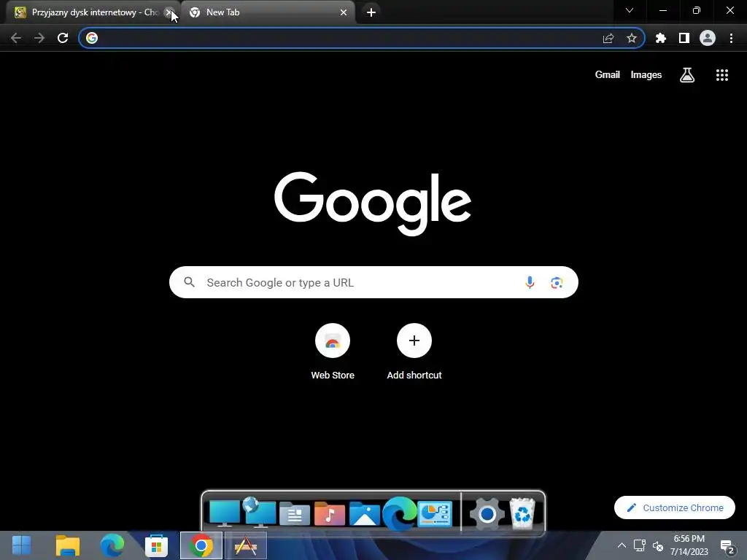Click the browser forward arrow
The height and width of the screenshot is (560, 747).
[x=39, y=38]
